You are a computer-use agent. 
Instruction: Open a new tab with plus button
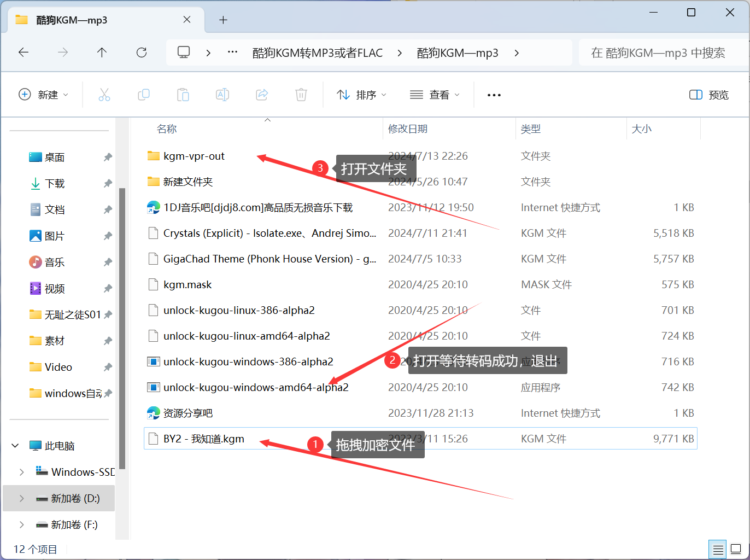click(223, 20)
